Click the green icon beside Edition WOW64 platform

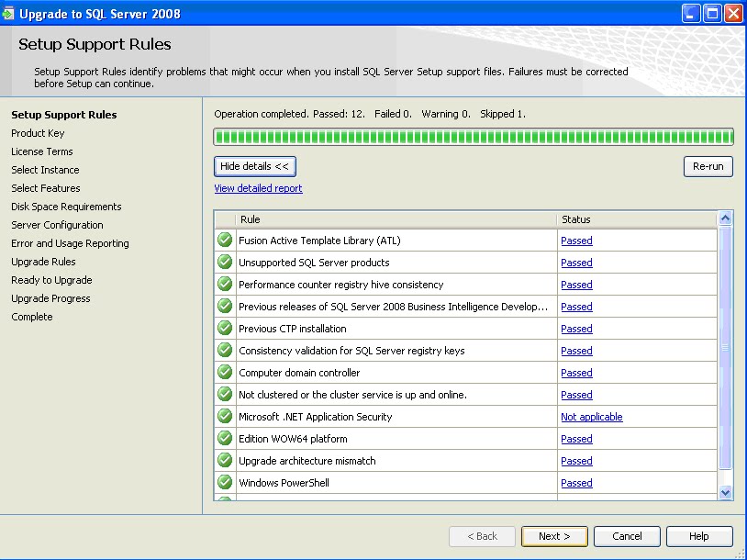[225, 439]
